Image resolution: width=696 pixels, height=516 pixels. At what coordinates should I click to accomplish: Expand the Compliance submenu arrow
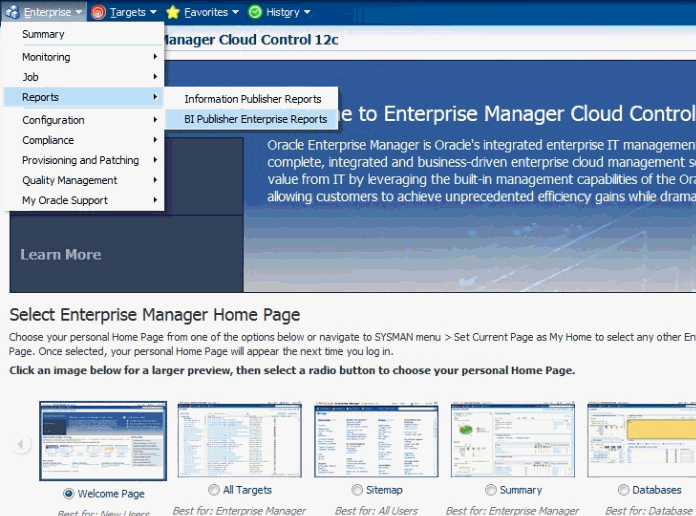click(x=155, y=139)
